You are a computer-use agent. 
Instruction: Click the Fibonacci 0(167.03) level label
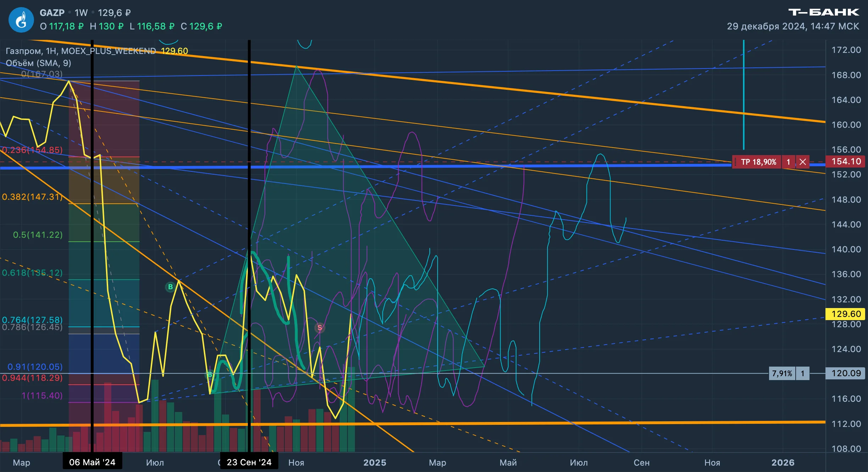[x=42, y=74]
